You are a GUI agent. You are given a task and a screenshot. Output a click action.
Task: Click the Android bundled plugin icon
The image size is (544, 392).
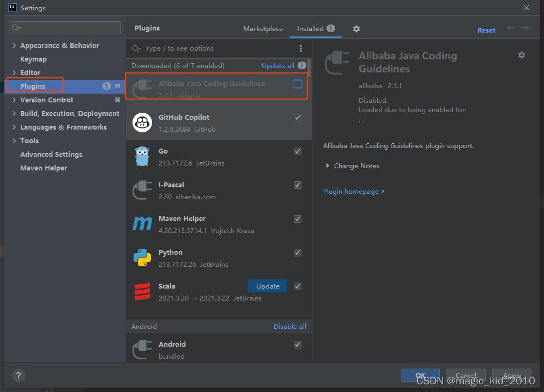[x=142, y=350]
